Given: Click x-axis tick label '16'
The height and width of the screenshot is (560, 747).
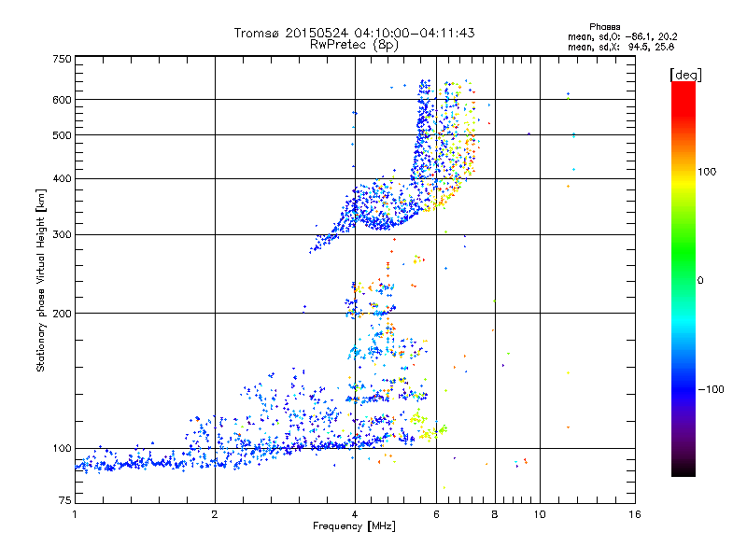Looking at the screenshot, I should click(x=635, y=514).
